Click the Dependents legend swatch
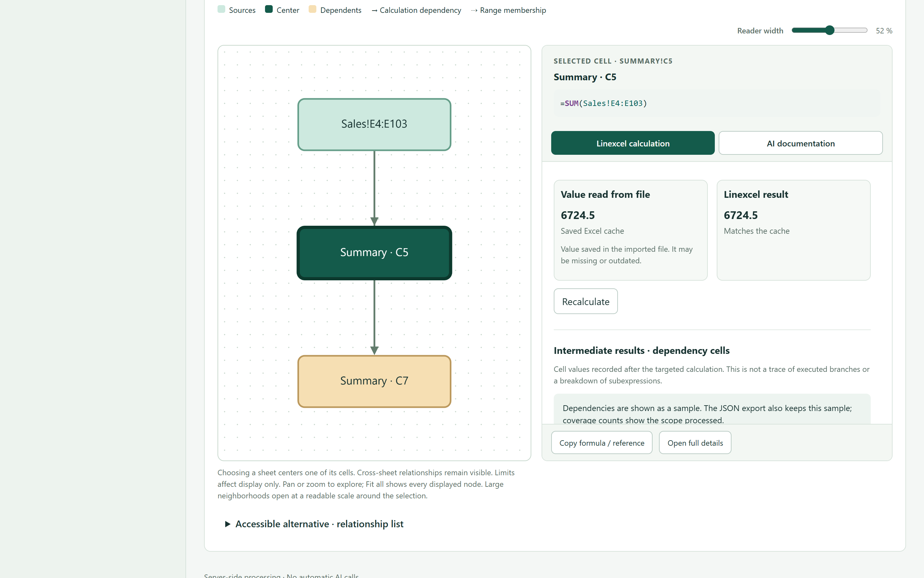 pyautogui.click(x=312, y=9)
